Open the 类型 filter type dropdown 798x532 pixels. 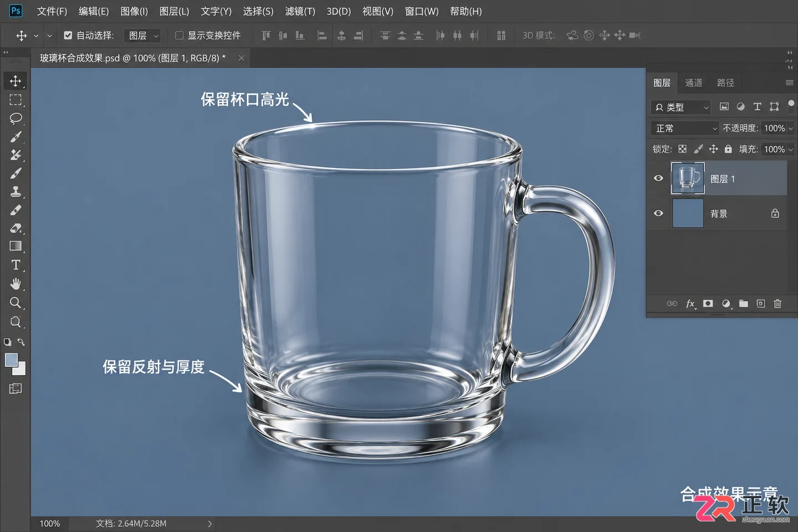tap(681, 107)
